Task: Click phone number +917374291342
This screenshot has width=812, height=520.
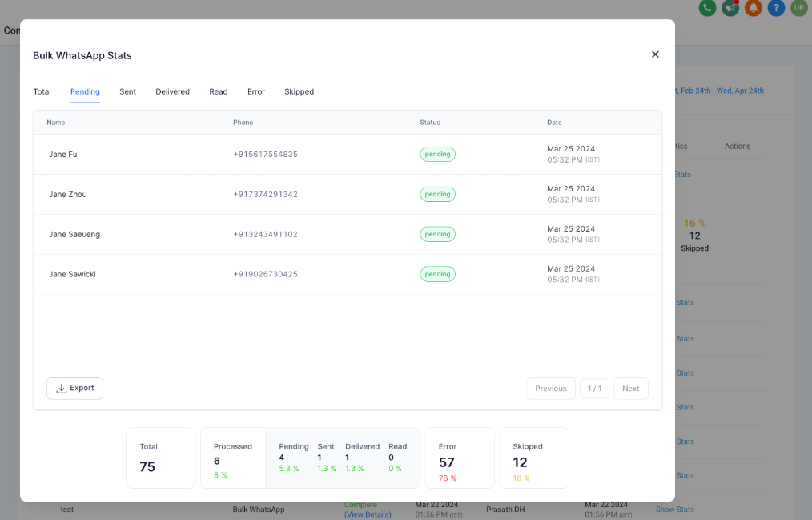Action: click(x=266, y=194)
